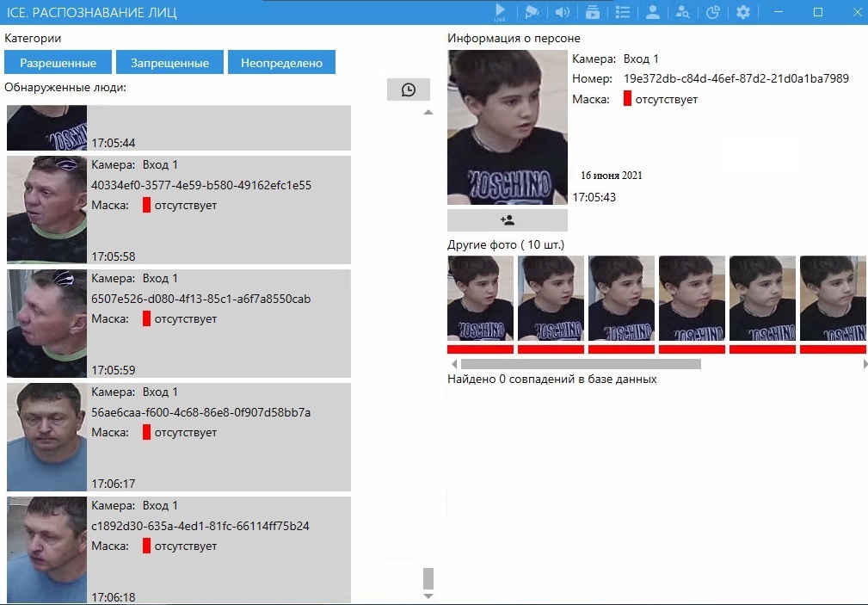
Task: Open the first photo in Другие фото
Action: point(481,298)
